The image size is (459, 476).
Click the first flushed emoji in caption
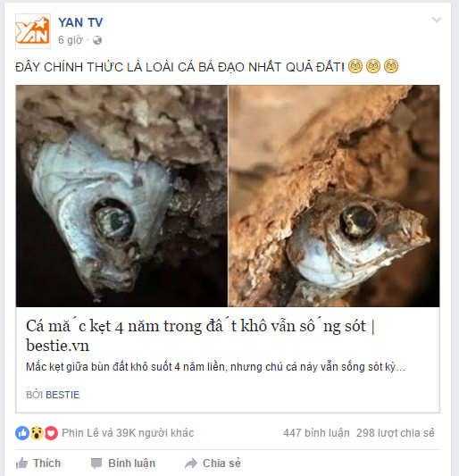[x=355, y=66]
